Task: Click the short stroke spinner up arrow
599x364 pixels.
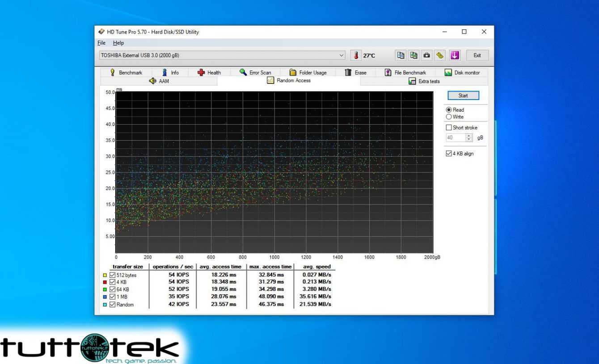Action: (x=468, y=136)
